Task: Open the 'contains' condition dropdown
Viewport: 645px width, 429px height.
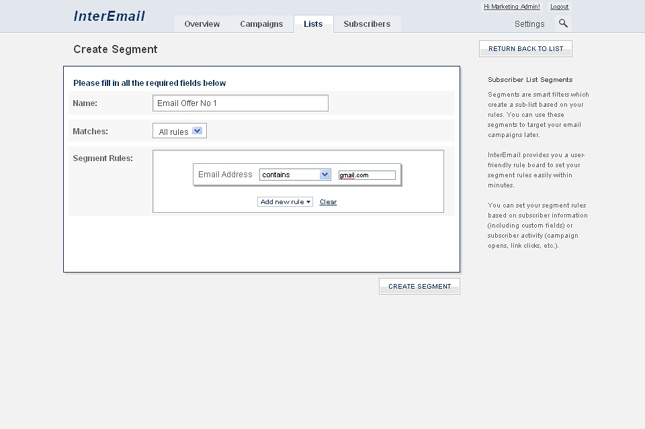Action: pyautogui.click(x=295, y=175)
